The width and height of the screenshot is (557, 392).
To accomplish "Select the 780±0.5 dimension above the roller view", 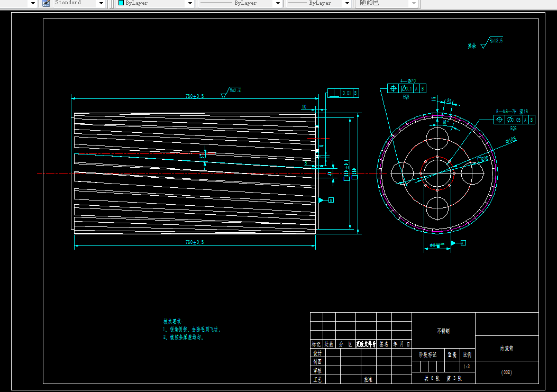I will point(195,96).
